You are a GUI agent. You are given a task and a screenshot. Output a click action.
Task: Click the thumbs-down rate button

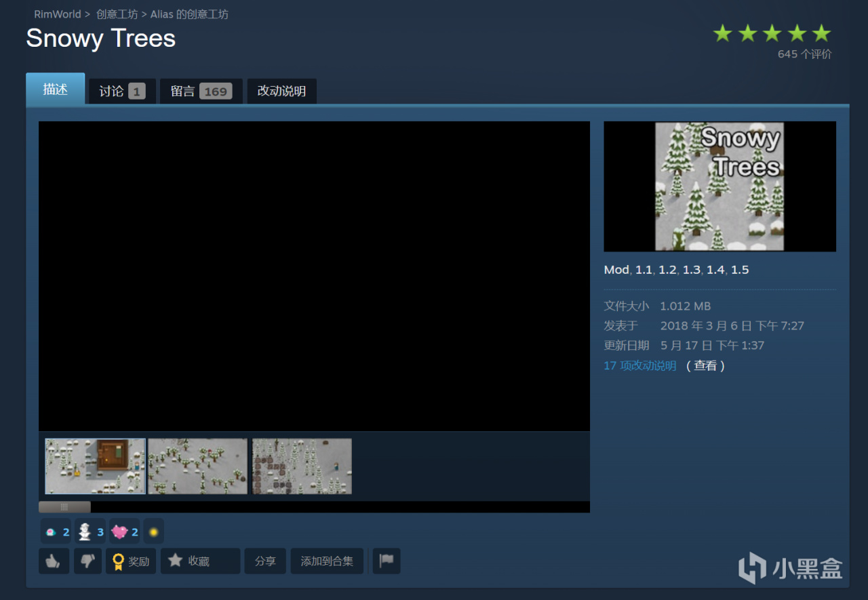tap(87, 561)
